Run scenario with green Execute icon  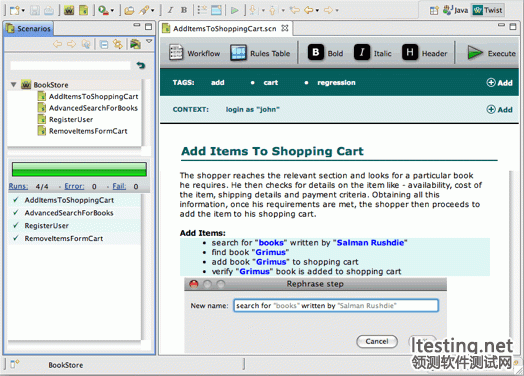click(475, 53)
